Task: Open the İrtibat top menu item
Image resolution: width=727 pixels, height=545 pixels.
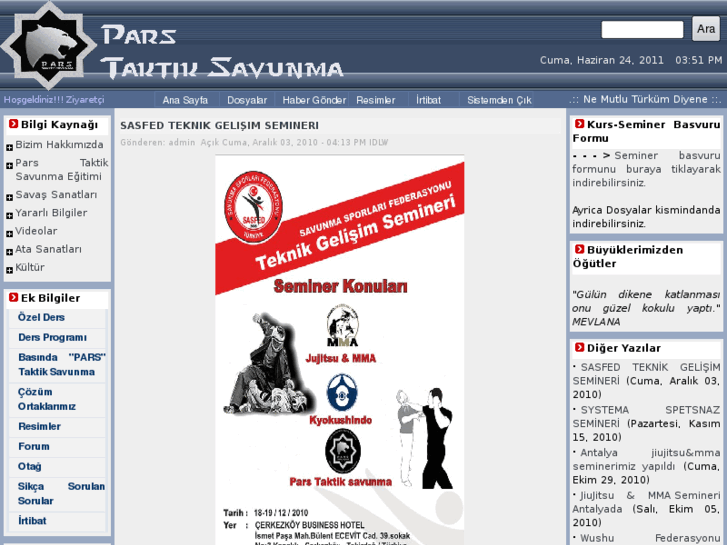Action: tap(428, 100)
